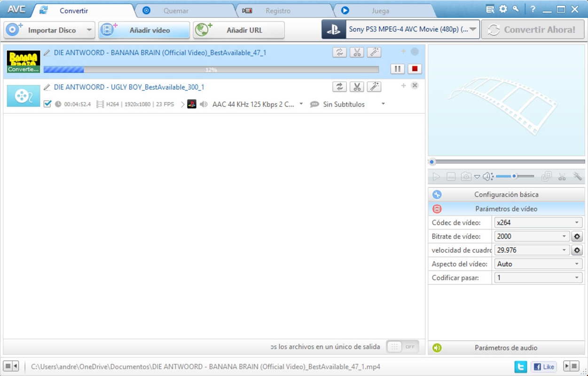Select the scissors icon below the preview

pos(562,176)
